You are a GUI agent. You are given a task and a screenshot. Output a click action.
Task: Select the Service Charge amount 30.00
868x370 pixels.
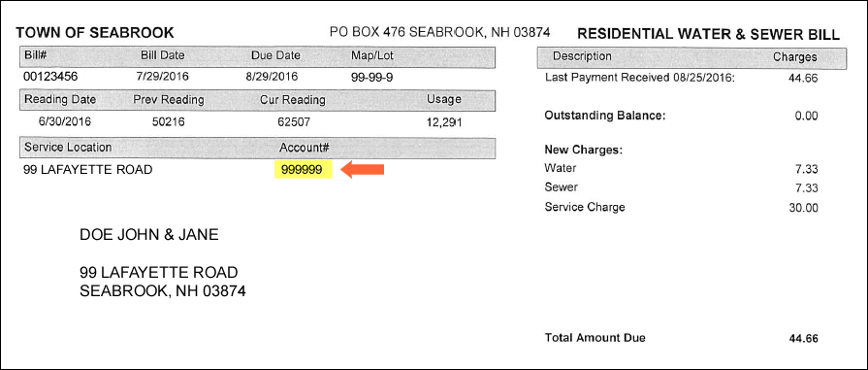pos(803,208)
